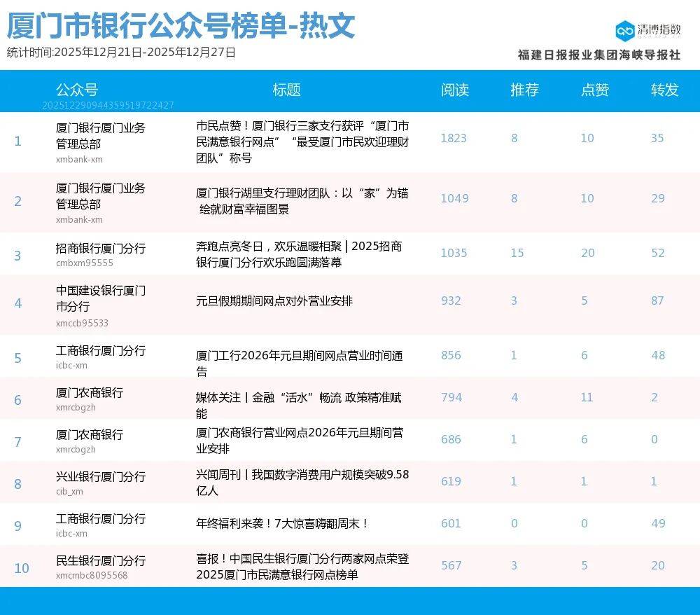This screenshot has height=615, width=700.
Task: Open the 年终福利来袭 article
Action: pos(282,523)
